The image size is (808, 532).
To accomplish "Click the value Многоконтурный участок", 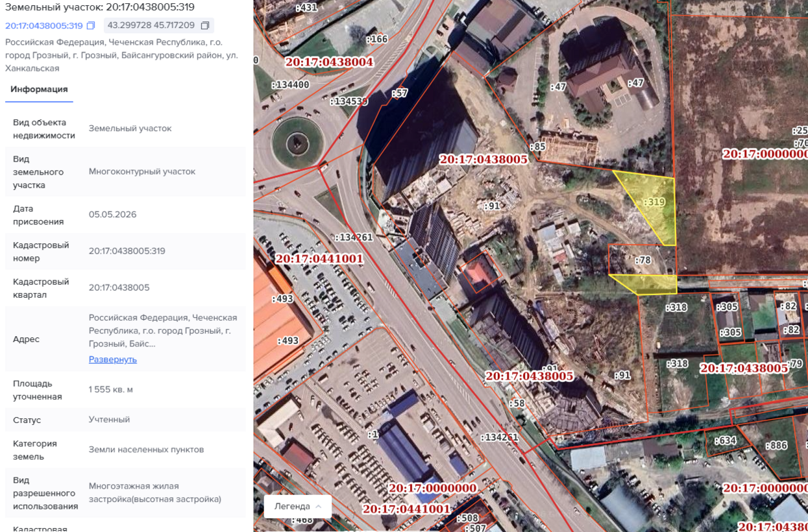I will click(142, 172).
